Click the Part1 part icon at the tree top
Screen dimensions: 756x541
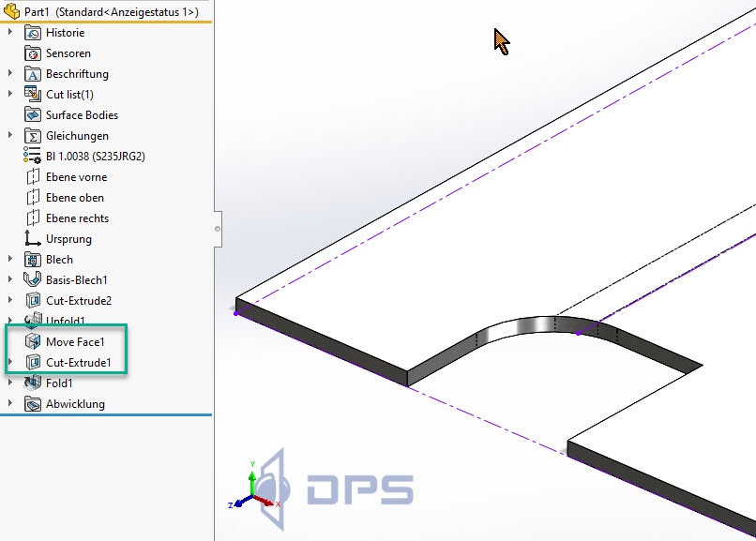point(11,11)
